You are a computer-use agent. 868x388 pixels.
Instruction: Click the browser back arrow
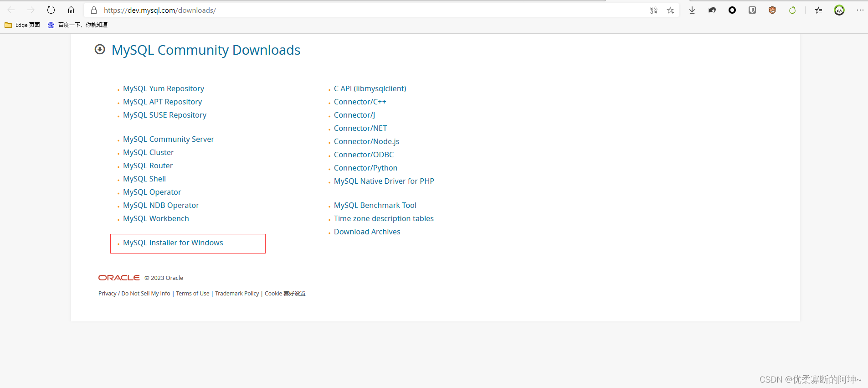point(11,10)
